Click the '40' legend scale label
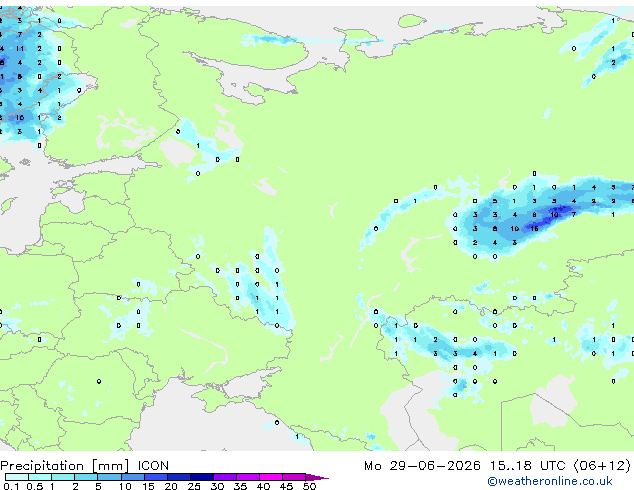Viewport: 634px width, 490px height. click(263, 486)
